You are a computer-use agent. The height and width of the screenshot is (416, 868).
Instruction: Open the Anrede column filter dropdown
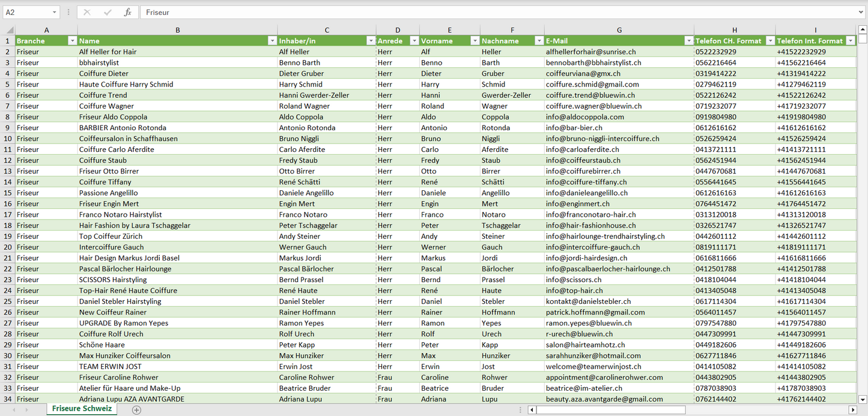(x=414, y=41)
